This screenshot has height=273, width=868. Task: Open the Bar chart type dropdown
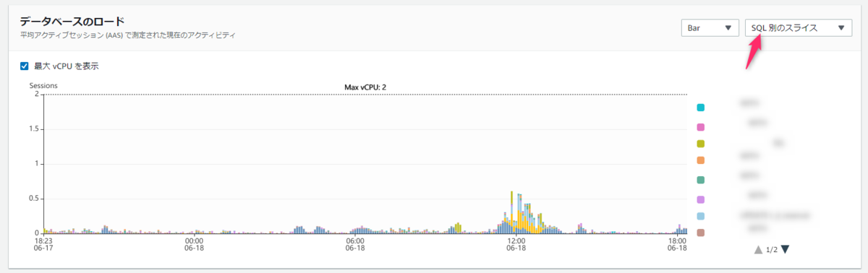[x=710, y=27]
